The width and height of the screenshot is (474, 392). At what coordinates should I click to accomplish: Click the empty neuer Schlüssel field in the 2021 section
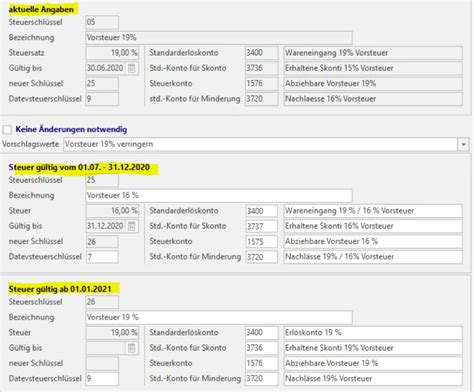click(102, 363)
